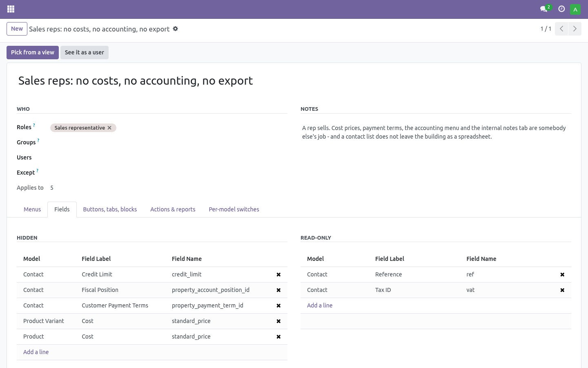Click See it as a user button

pos(85,52)
